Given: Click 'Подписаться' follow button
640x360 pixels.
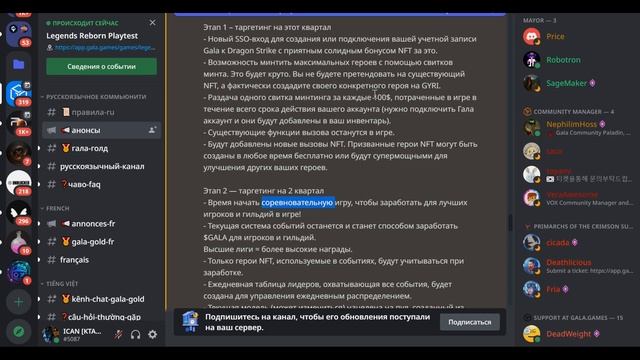Looking at the screenshot, I should pyautogui.click(x=470, y=322).
